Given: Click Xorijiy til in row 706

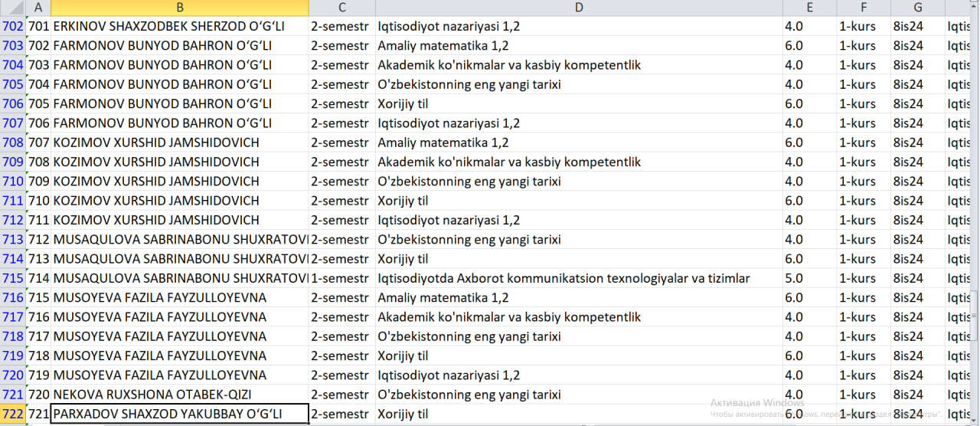Looking at the screenshot, I should click(x=579, y=103).
